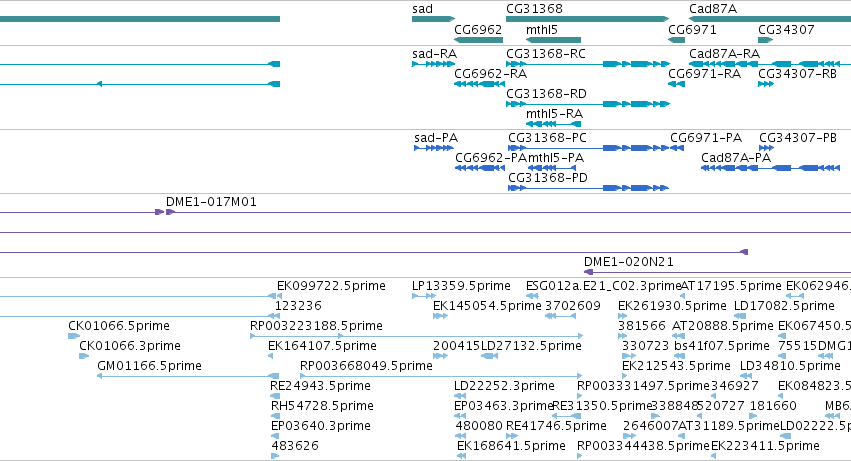Select protein CG6971-PA label
The height and width of the screenshot is (461, 851).
pos(706,138)
